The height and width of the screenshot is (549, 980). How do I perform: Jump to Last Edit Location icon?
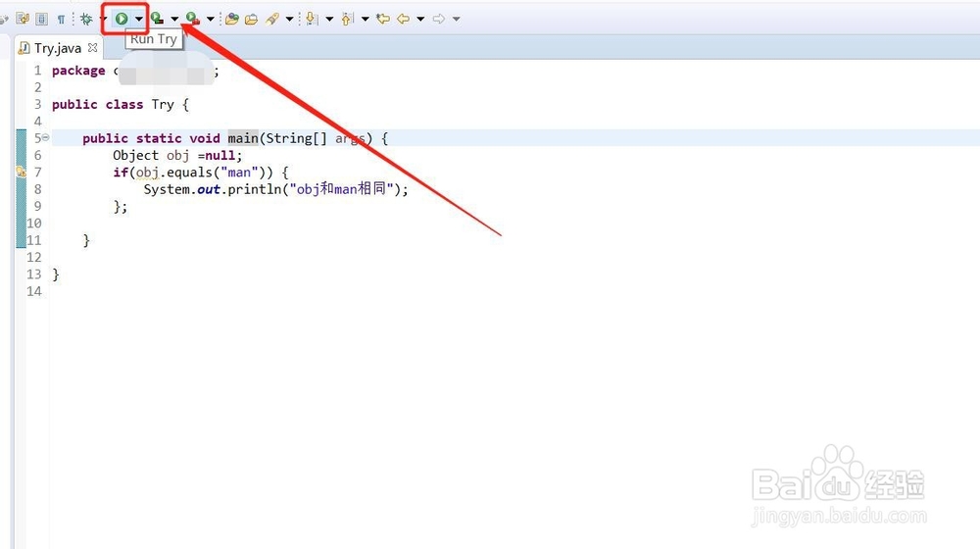click(x=383, y=20)
